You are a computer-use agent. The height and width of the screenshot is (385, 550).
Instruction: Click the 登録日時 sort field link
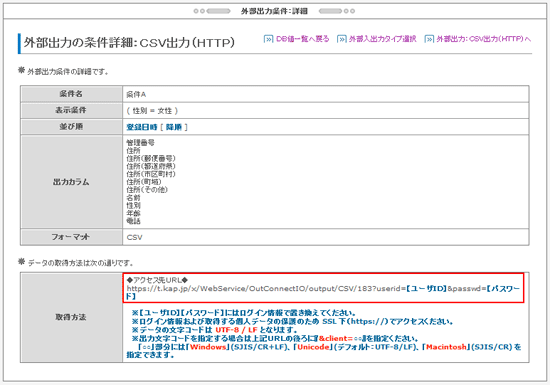pyautogui.click(x=142, y=127)
